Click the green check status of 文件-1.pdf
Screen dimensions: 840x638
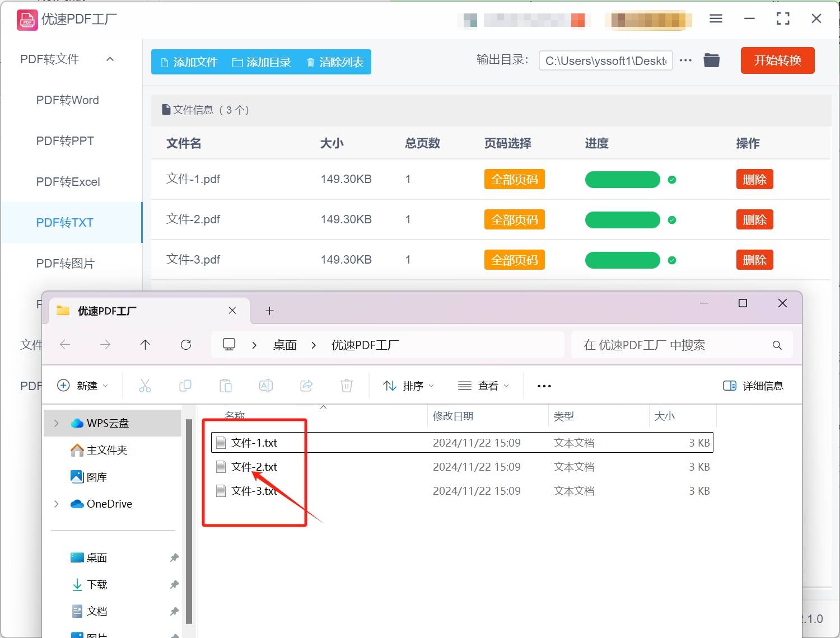coord(672,180)
